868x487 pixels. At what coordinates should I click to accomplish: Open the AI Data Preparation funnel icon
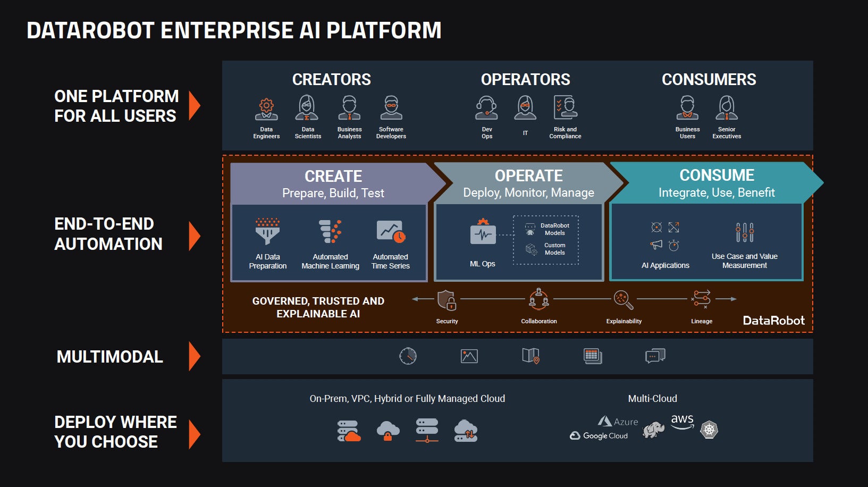coord(267,231)
